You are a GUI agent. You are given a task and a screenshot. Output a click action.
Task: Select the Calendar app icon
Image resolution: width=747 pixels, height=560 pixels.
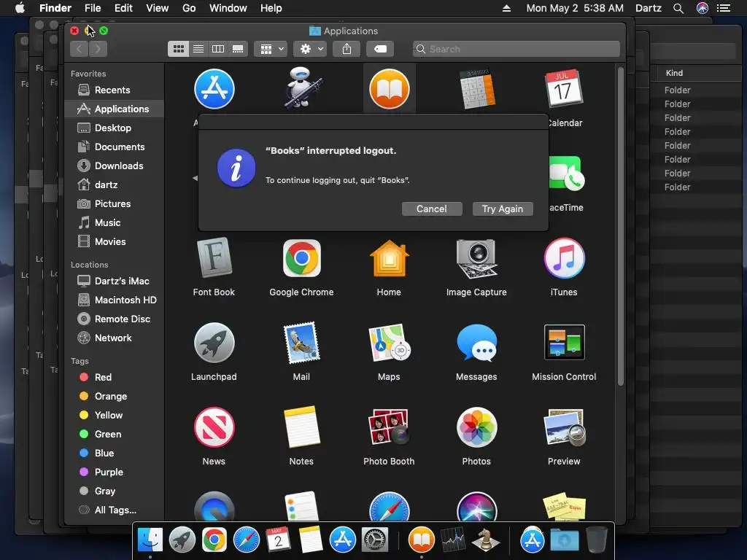tap(564, 89)
